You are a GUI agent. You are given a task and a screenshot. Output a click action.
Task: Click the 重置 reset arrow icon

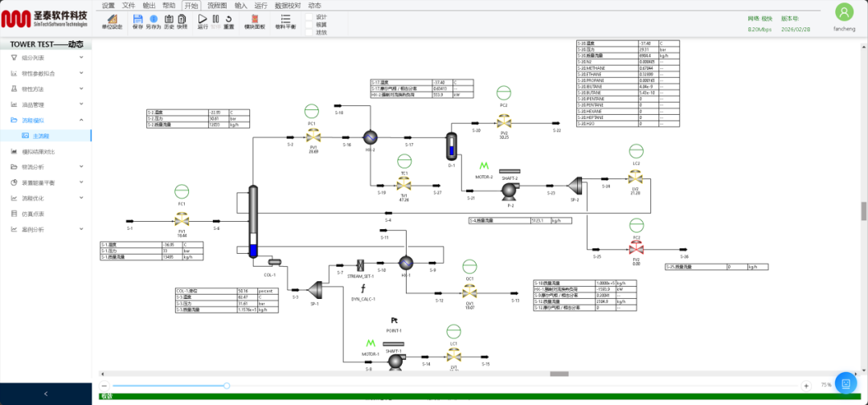click(x=228, y=18)
